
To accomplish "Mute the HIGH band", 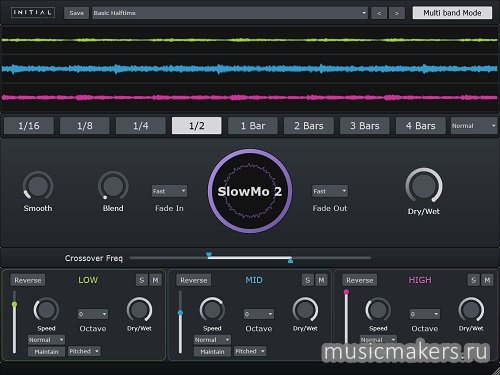I will [487, 280].
